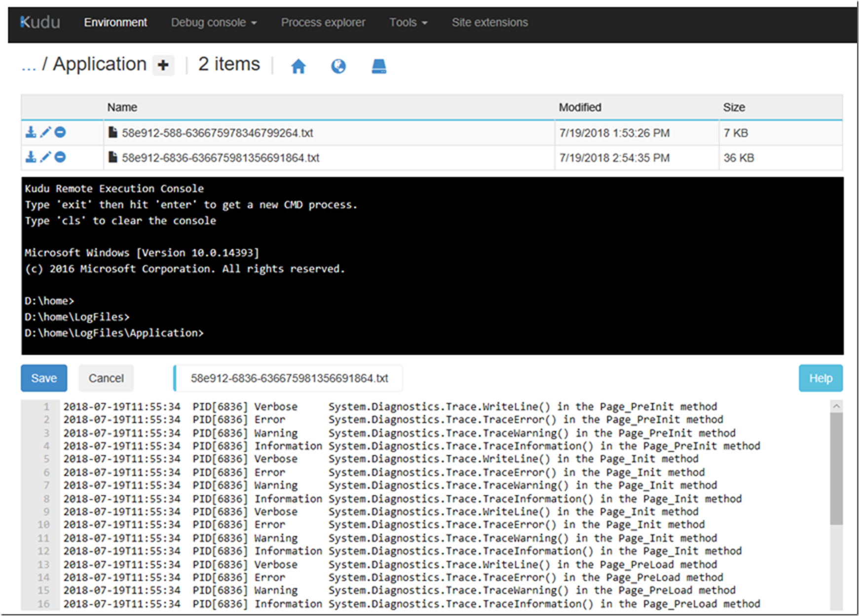Click the Kudu logo
Viewport: 859px width, 616px height.
coord(40,22)
